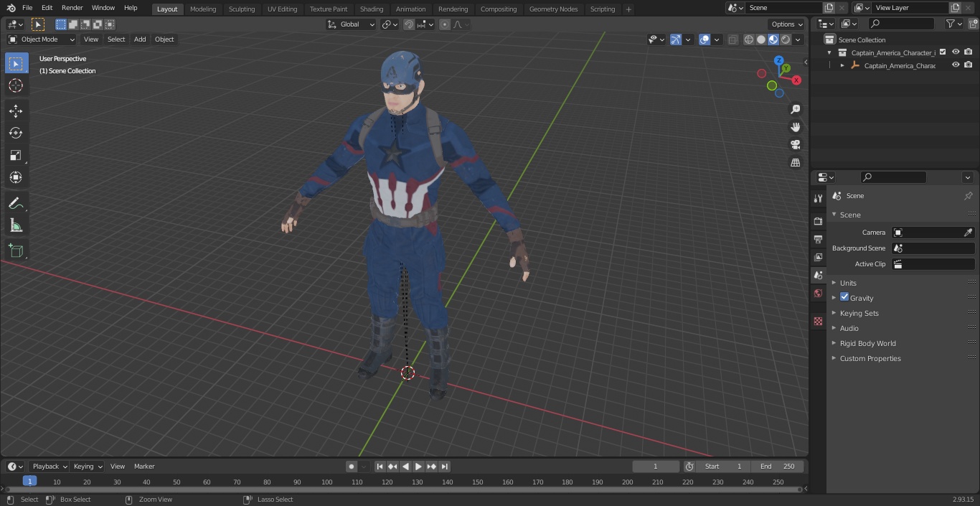Viewport: 980px width, 506px height.
Task: Toggle camera view icon in viewport
Action: coord(795,145)
